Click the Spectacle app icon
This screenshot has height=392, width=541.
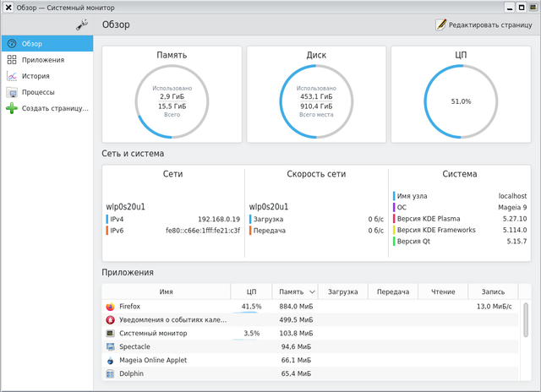click(x=110, y=347)
